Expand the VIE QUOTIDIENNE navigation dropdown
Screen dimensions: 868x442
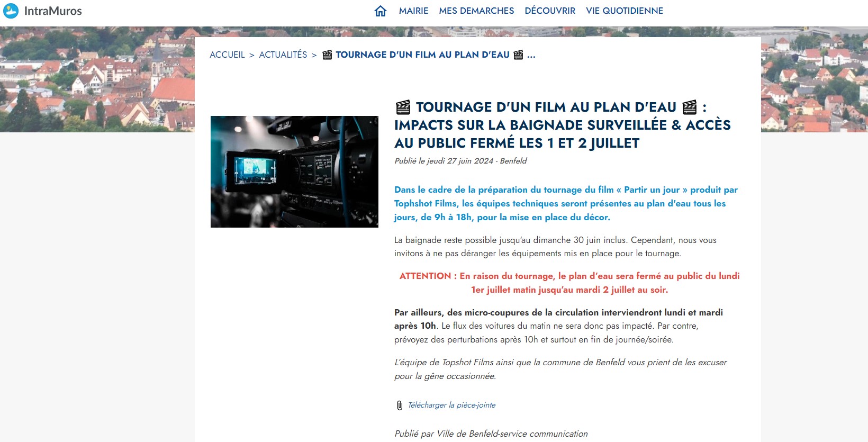coord(624,11)
